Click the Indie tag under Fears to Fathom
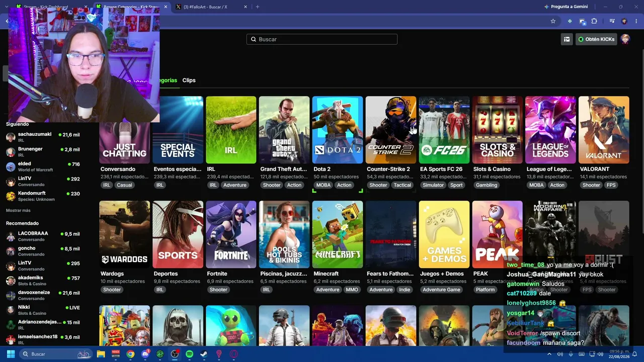The image size is (644, 362). pos(405,290)
